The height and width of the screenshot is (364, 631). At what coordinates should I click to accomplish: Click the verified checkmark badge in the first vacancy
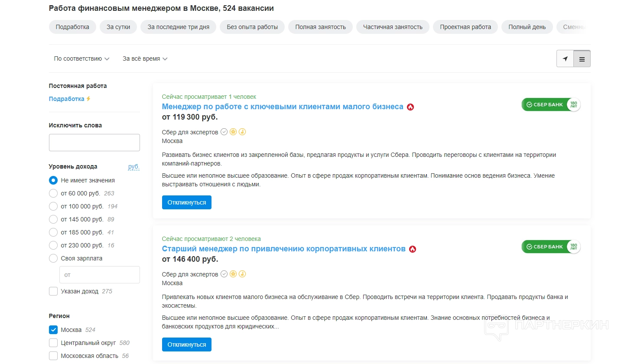click(224, 132)
